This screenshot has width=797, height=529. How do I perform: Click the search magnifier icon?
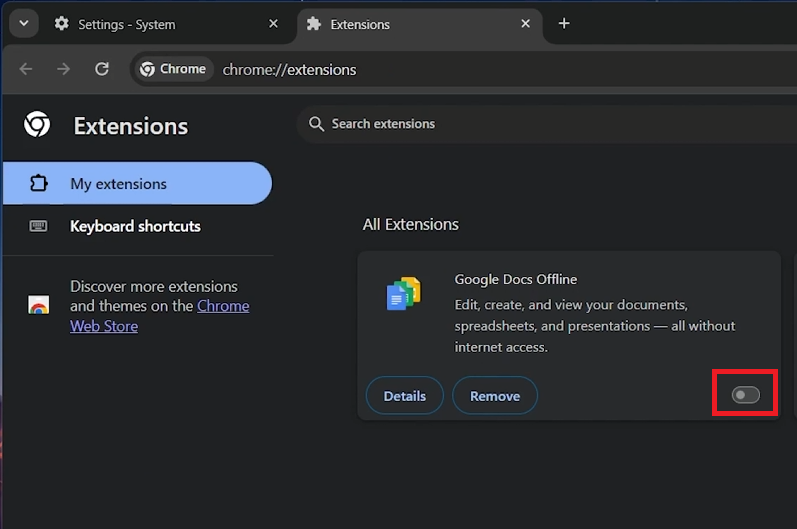tap(316, 124)
